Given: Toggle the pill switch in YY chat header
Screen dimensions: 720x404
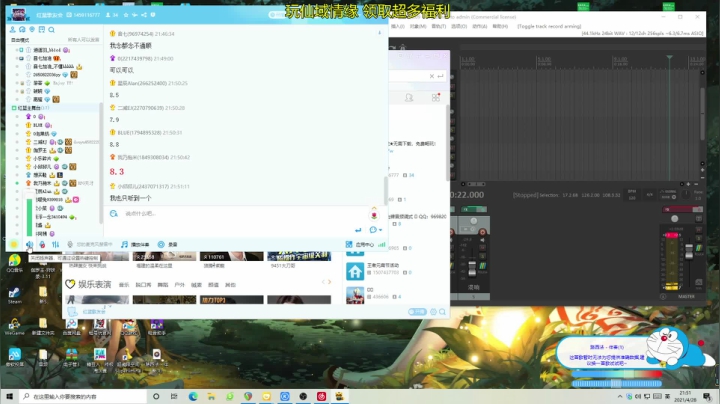Looking at the screenshot, I should tap(276, 15).
